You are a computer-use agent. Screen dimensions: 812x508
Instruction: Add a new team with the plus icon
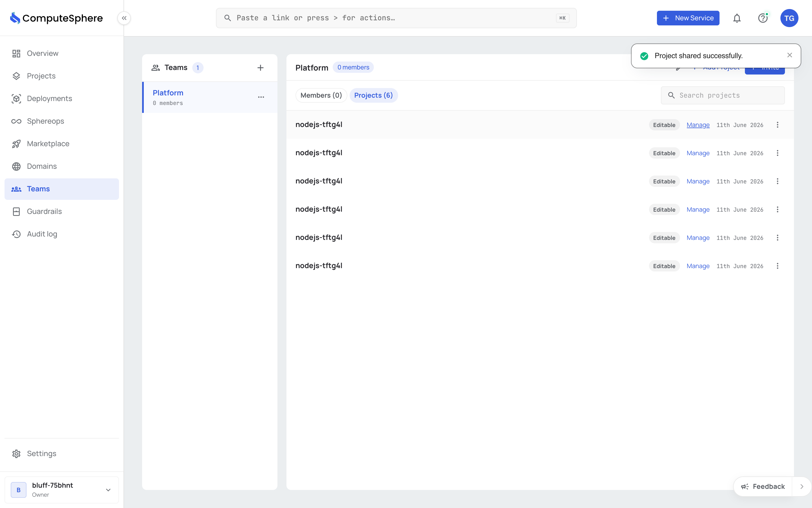[261, 68]
